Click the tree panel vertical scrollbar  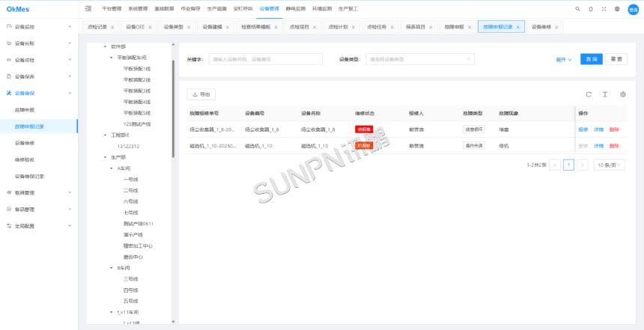tap(173, 109)
